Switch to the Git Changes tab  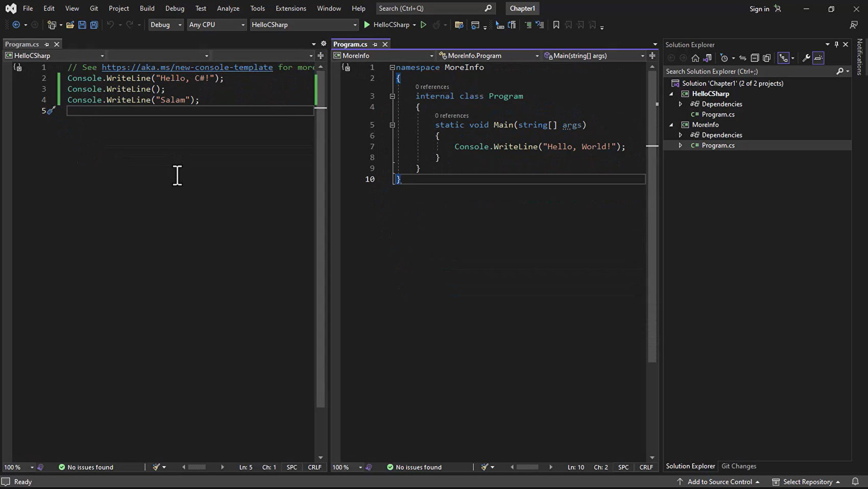click(739, 466)
